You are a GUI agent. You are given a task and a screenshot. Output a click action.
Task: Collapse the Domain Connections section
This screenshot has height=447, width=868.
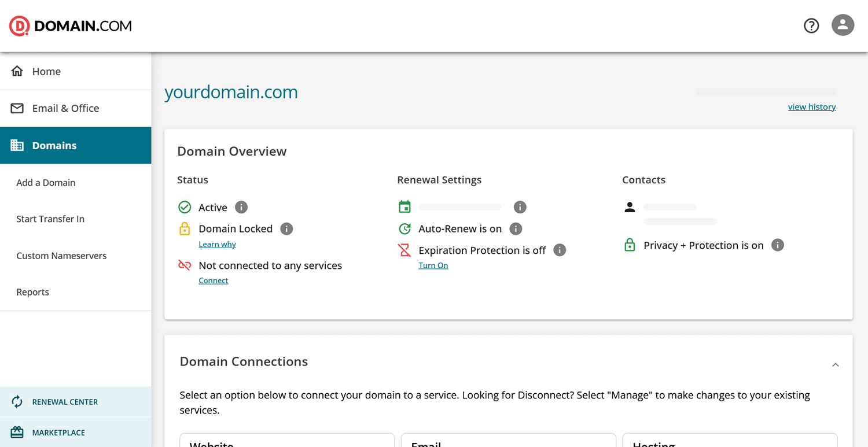pyautogui.click(x=835, y=365)
